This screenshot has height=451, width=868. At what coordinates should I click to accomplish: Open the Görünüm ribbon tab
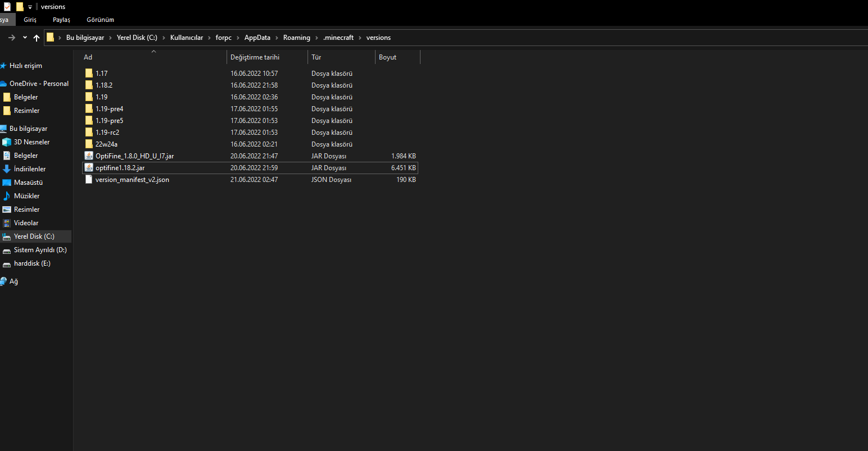pos(100,20)
